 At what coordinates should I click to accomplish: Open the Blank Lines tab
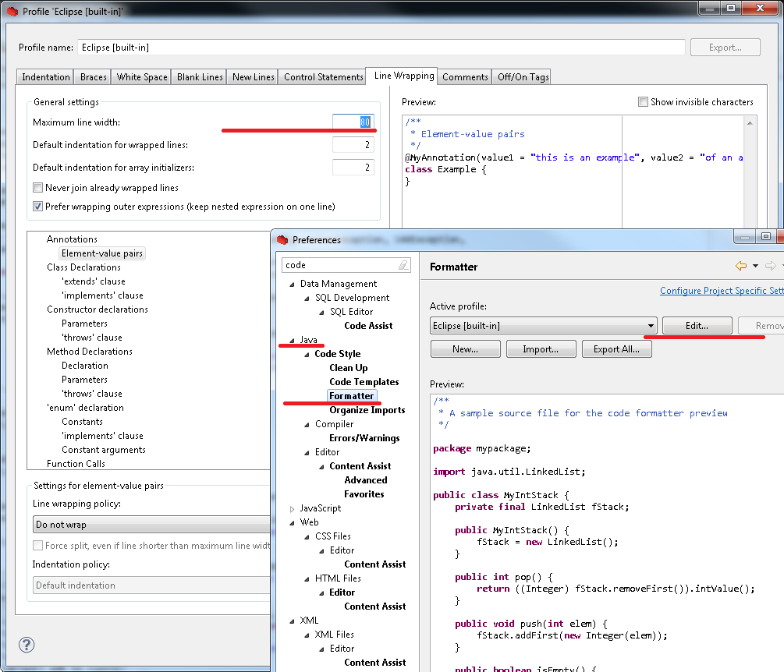pyautogui.click(x=200, y=77)
